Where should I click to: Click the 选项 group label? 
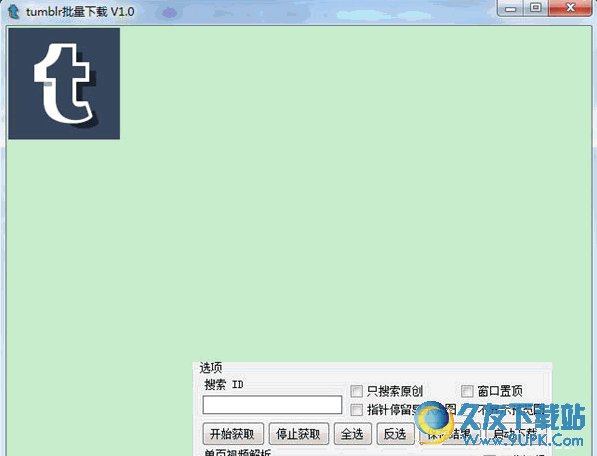click(x=211, y=368)
